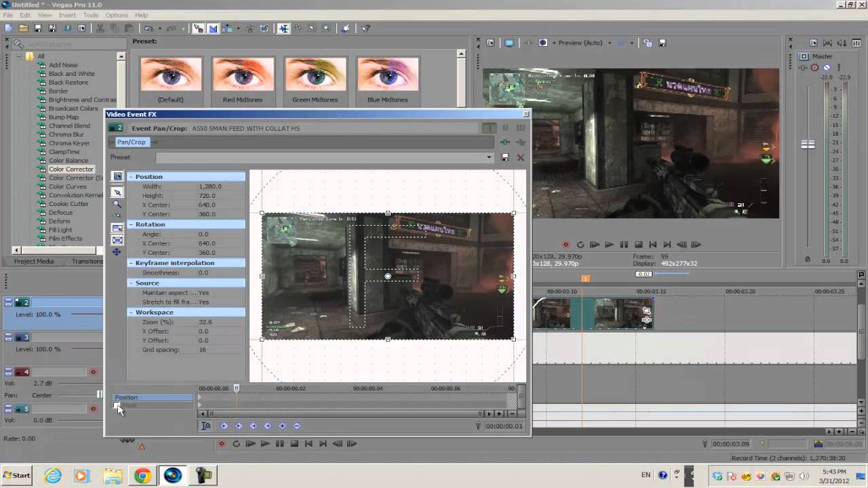Screen dimensions: 868x488
Task: Click the first keyframe button in controller
Action: [x=224, y=426]
